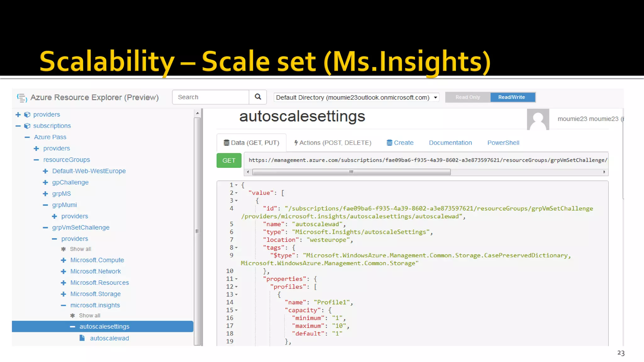Expand the grpMS resource group
This screenshot has width=644, height=362.
[x=46, y=194]
